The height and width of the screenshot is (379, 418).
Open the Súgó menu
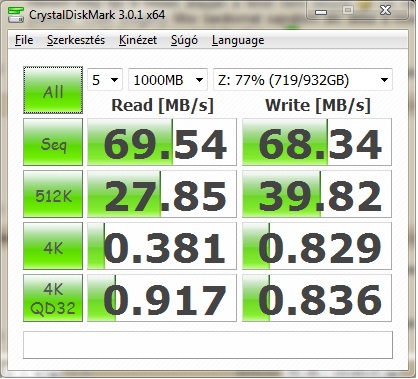[x=184, y=40]
